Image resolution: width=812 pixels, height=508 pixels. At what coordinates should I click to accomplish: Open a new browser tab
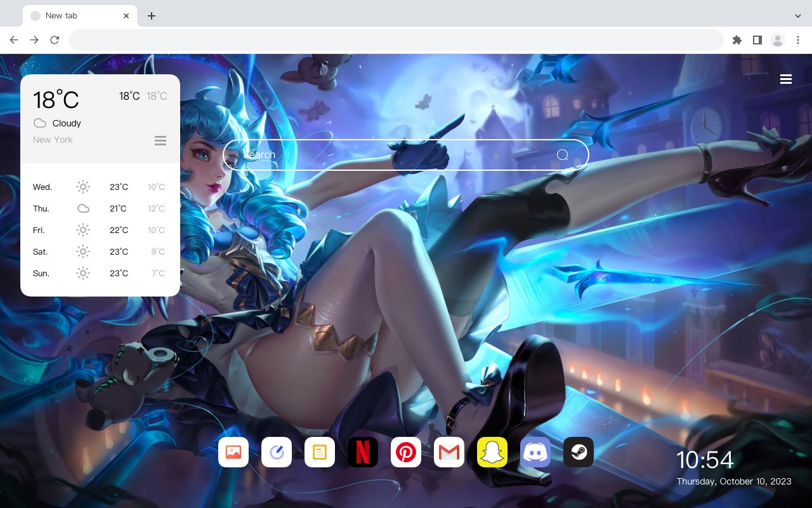[x=151, y=16]
